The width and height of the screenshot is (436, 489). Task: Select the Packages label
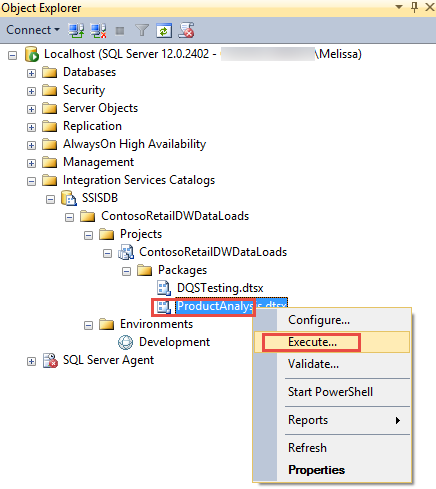[182, 270]
